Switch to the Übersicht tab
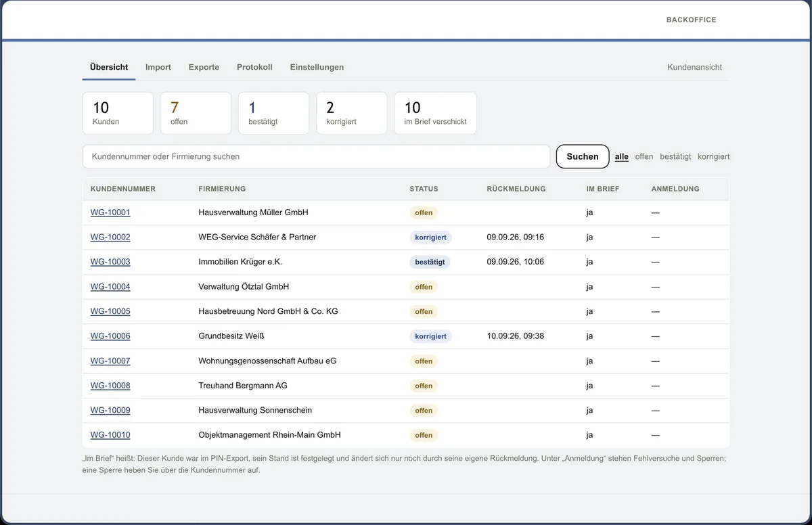 109,67
